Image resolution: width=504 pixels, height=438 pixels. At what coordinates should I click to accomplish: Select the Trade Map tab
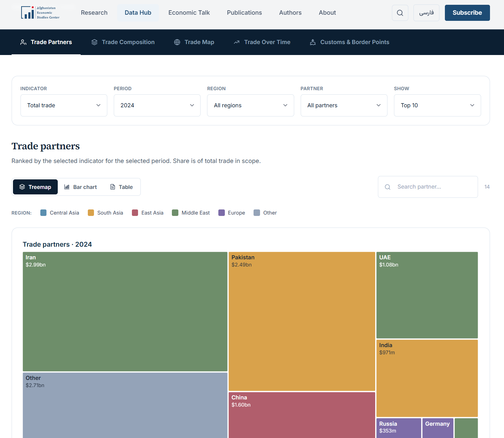pos(194,42)
